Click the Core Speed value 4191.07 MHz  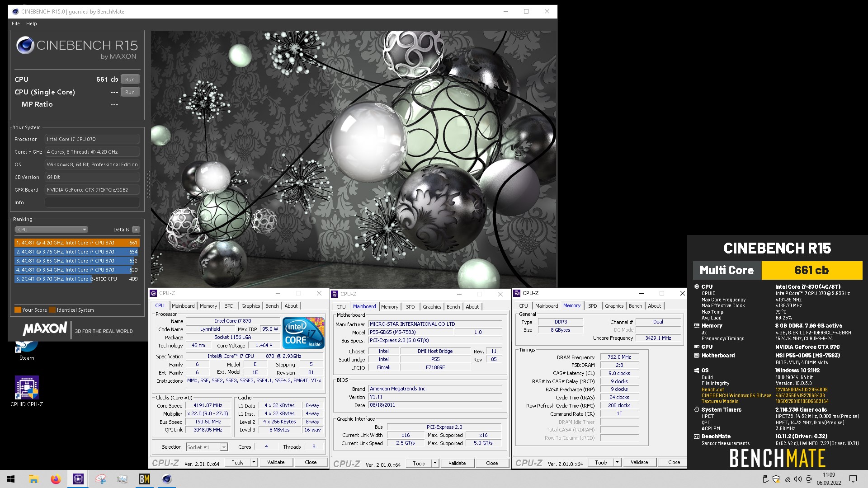click(208, 406)
